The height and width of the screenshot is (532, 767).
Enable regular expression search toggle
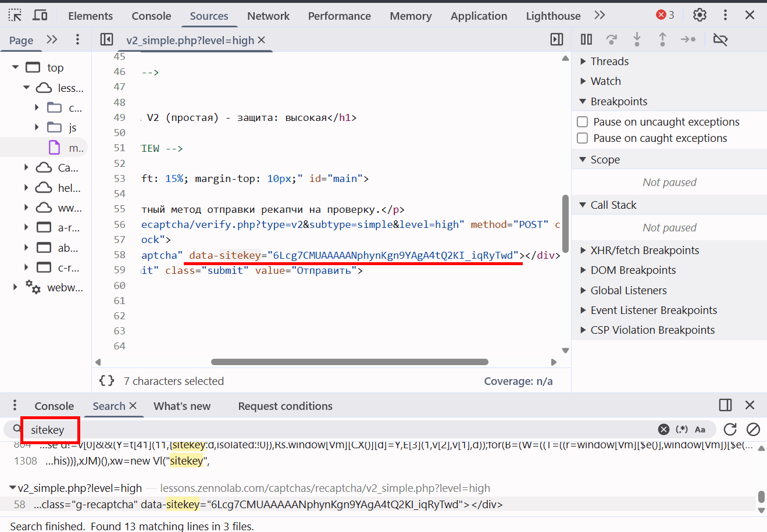tap(682, 429)
